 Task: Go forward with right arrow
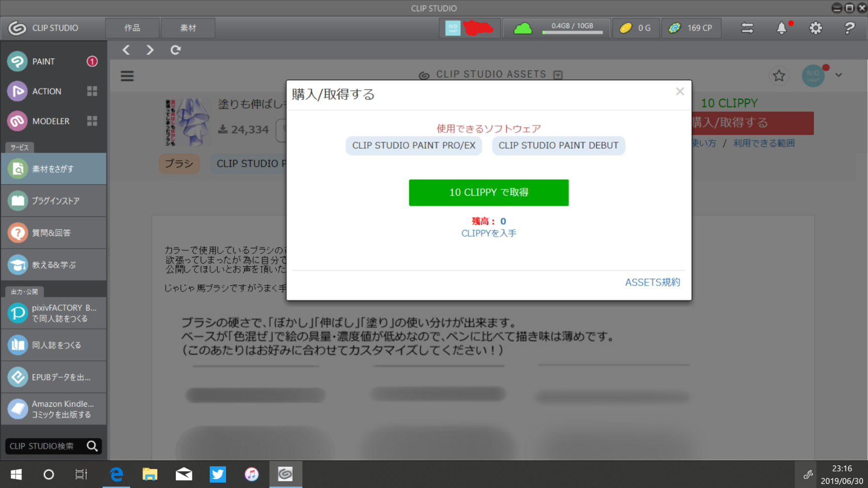150,50
